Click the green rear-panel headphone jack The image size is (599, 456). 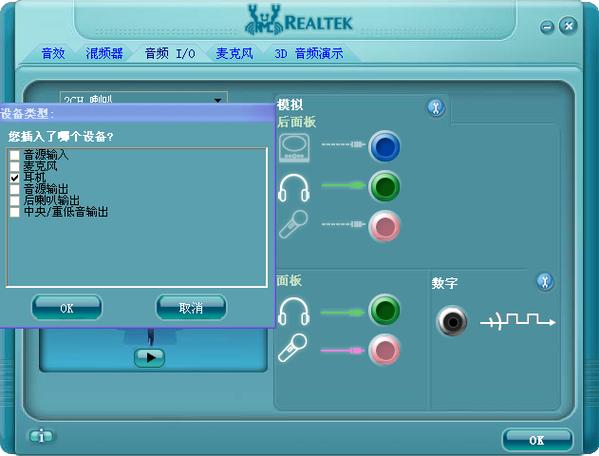tap(385, 186)
